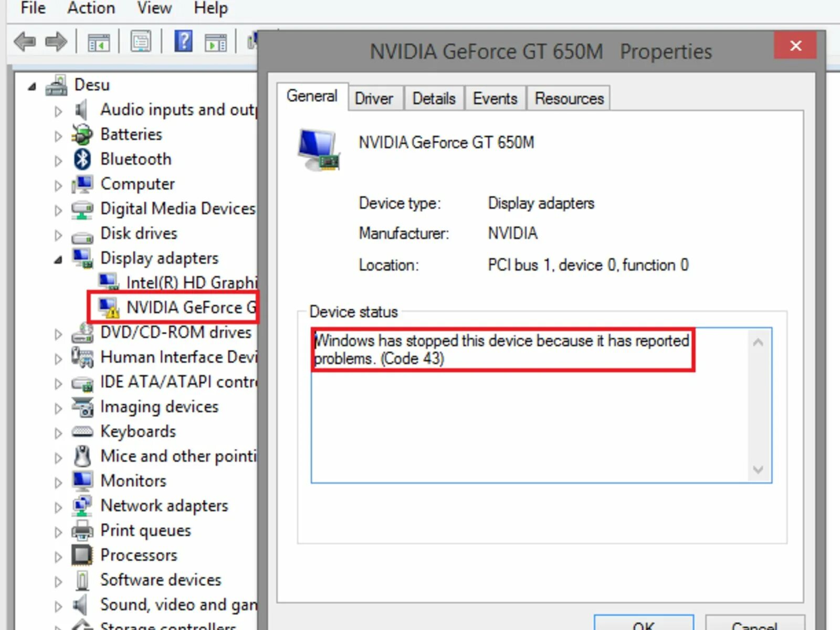The height and width of the screenshot is (630, 840).
Task: Click the Mice and other pointing devices icon
Action: [x=82, y=456]
